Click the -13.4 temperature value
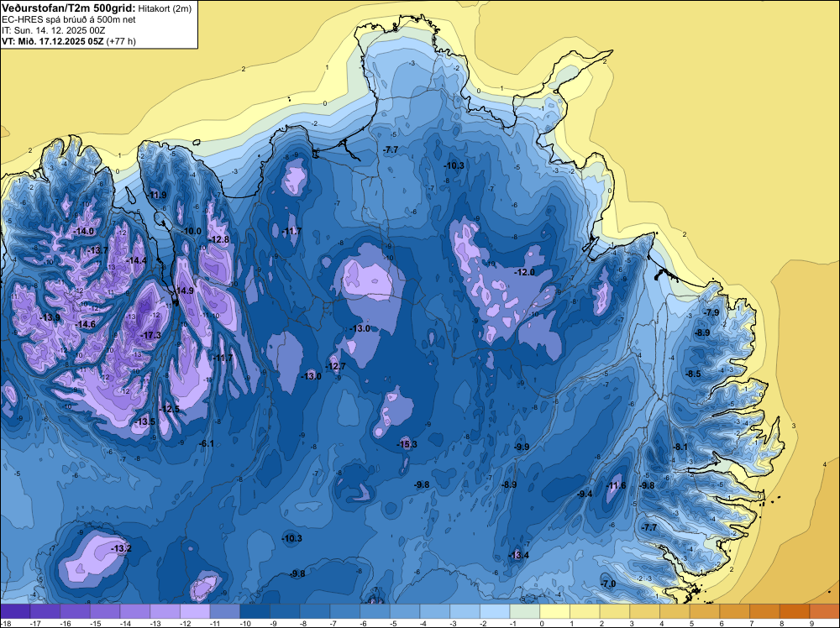 (518, 555)
